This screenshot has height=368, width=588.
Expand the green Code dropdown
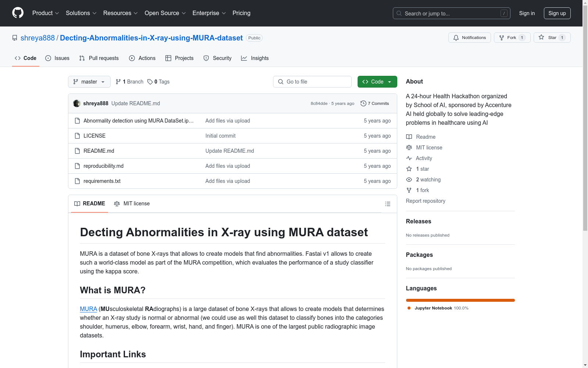click(x=377, y=82)
